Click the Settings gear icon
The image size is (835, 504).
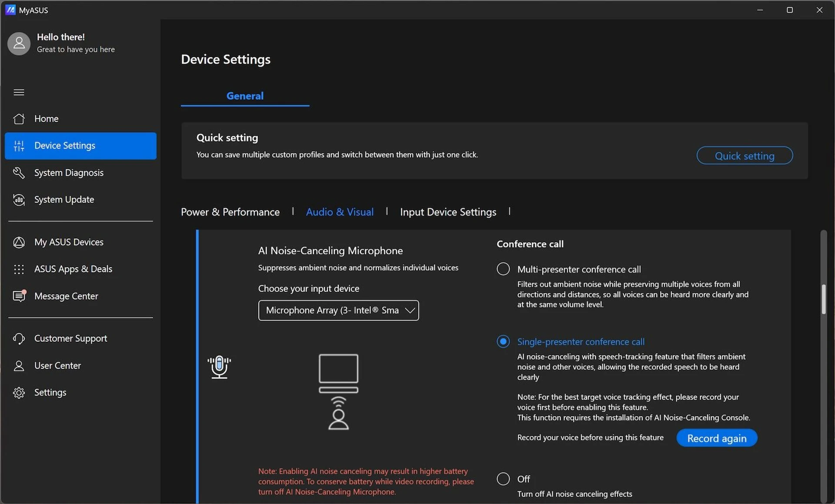19,393
